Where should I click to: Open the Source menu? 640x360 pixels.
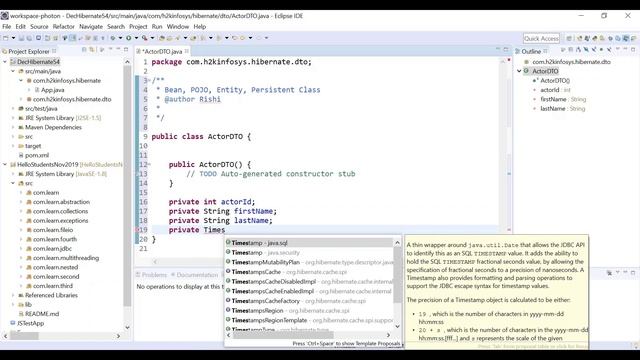coord(39,27)
